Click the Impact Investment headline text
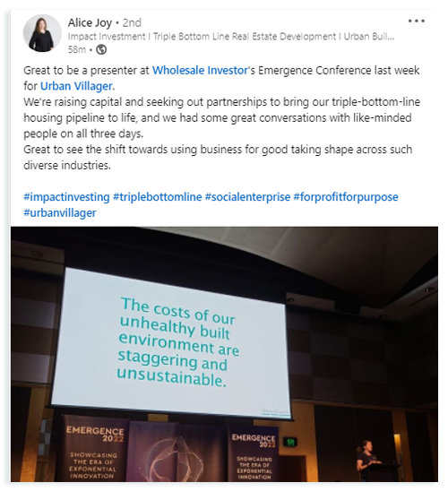The width and height of the screenshot is (448, 500). (231, 37)
